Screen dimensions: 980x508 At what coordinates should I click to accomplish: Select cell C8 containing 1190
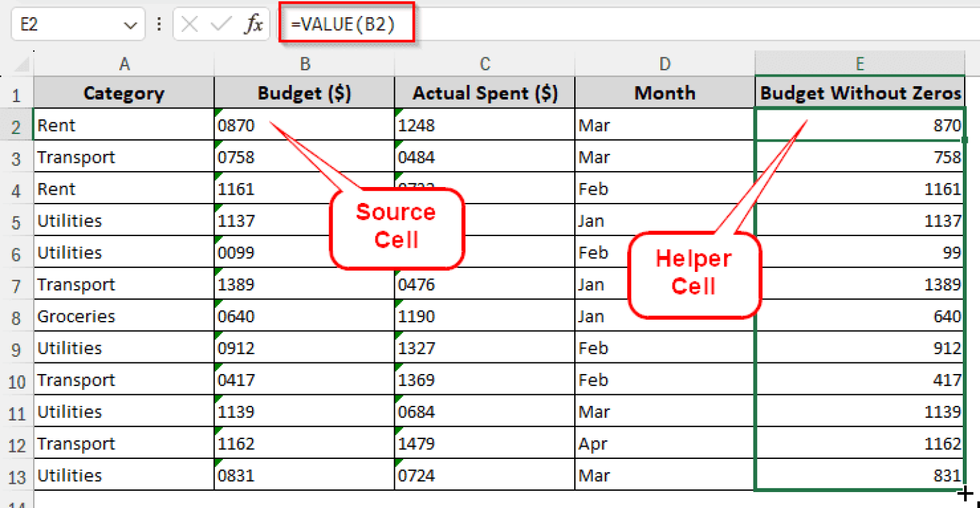coord(484,316)
